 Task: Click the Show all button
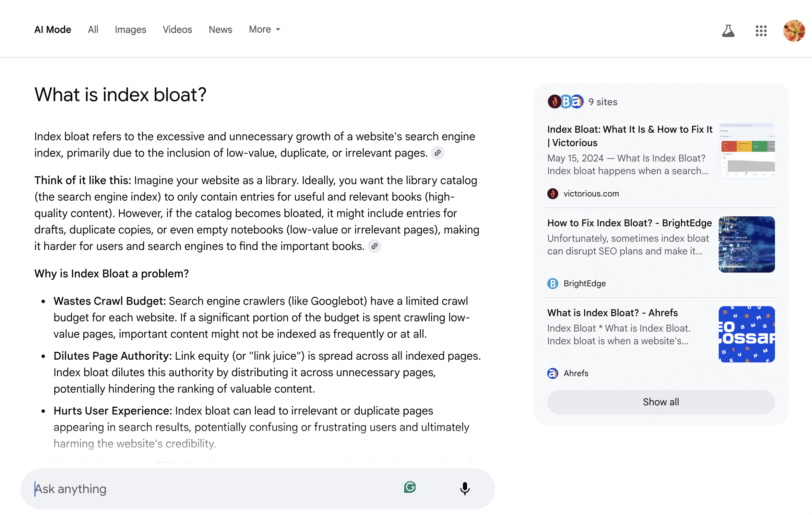661,402
